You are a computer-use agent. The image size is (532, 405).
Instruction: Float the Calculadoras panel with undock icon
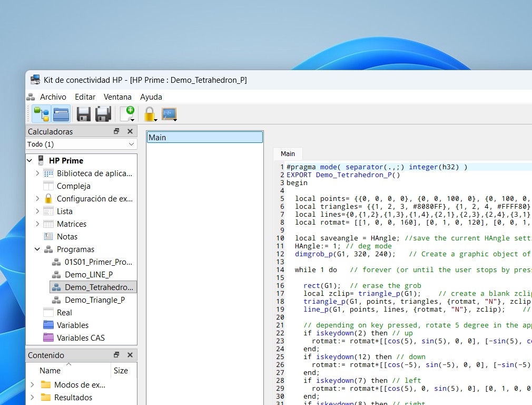pos(116,131)
